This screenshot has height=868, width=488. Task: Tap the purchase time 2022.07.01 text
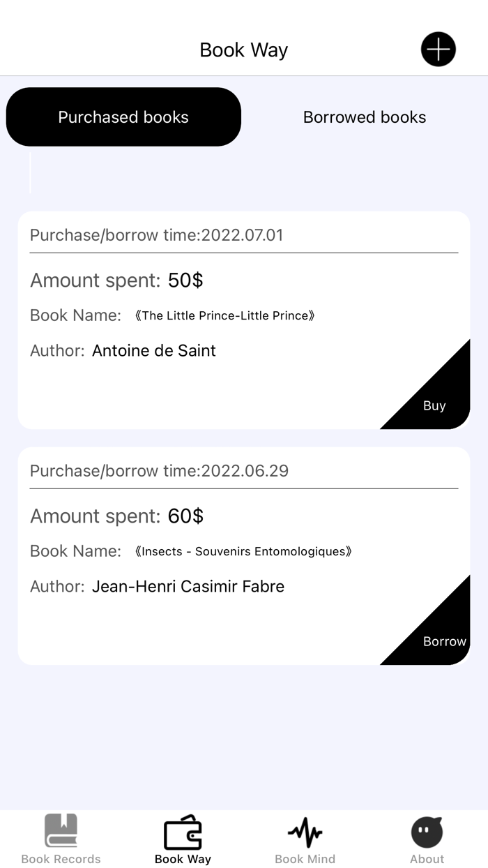tap(156, 235)
